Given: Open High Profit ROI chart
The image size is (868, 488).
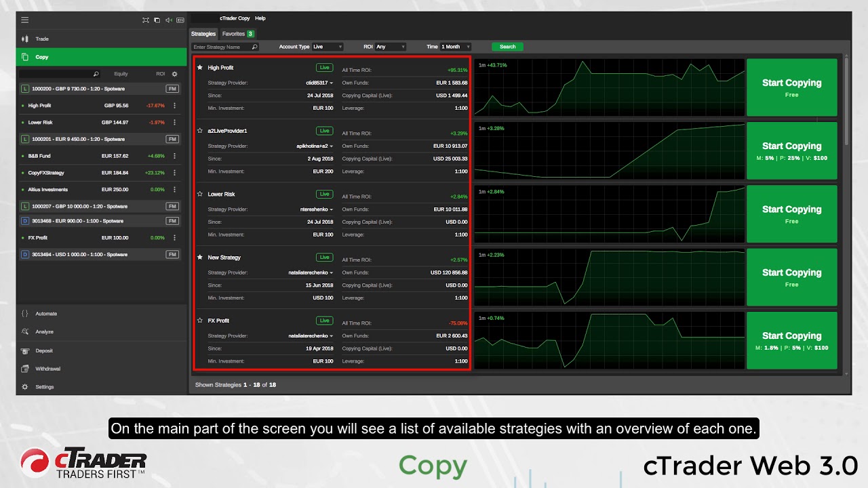Looking at the screenshot, I should 609,87.
